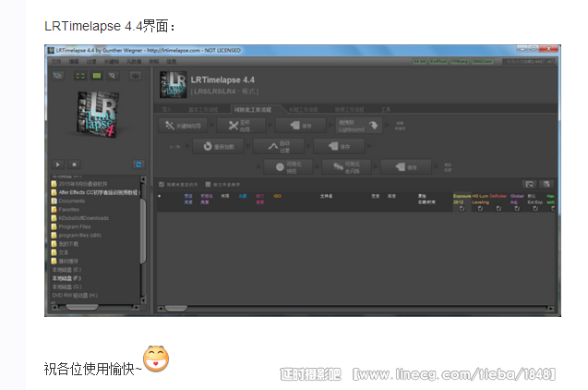The width and height of the screenshot is (588, 390).
Task: Click the 重新加载 reload button
Action: click(218, 146)
